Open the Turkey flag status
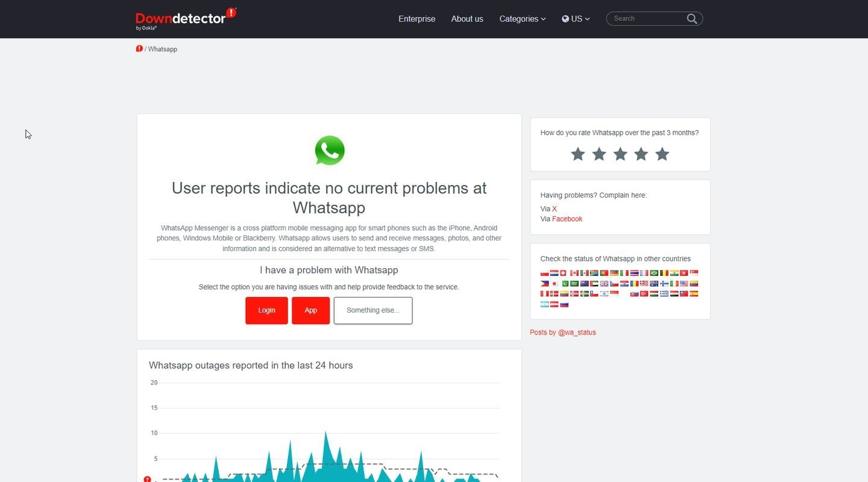This screenshot has height=482, width=868. pyautogui.click(x=644, y=294)
